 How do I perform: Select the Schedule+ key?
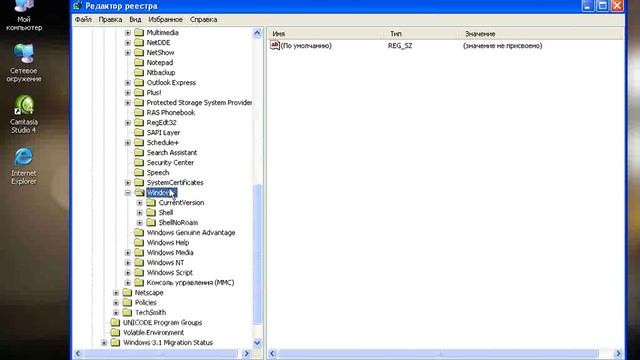[x=162, y=142]
